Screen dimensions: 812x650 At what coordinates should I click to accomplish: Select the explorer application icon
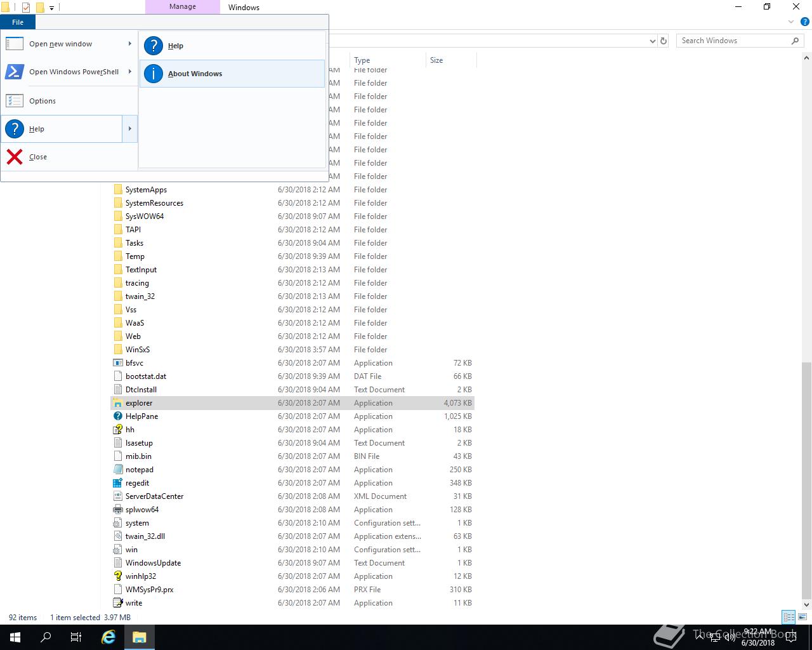[x=118, y=403]
